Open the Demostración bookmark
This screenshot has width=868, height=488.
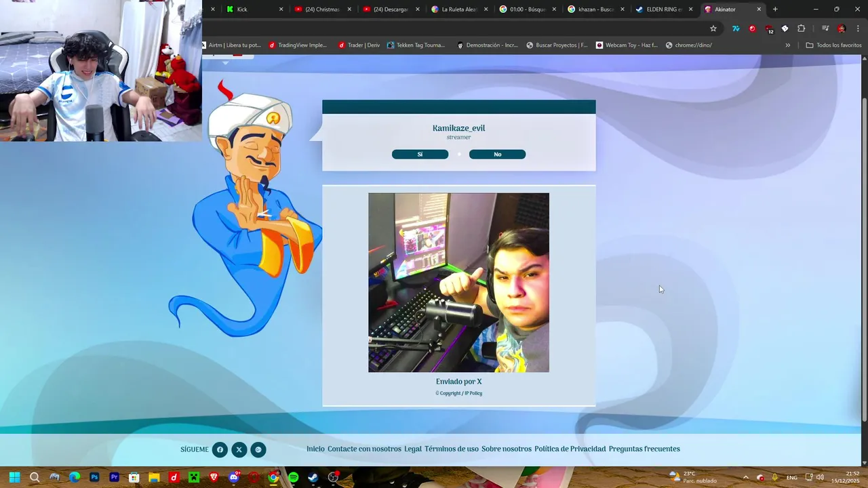488,45
